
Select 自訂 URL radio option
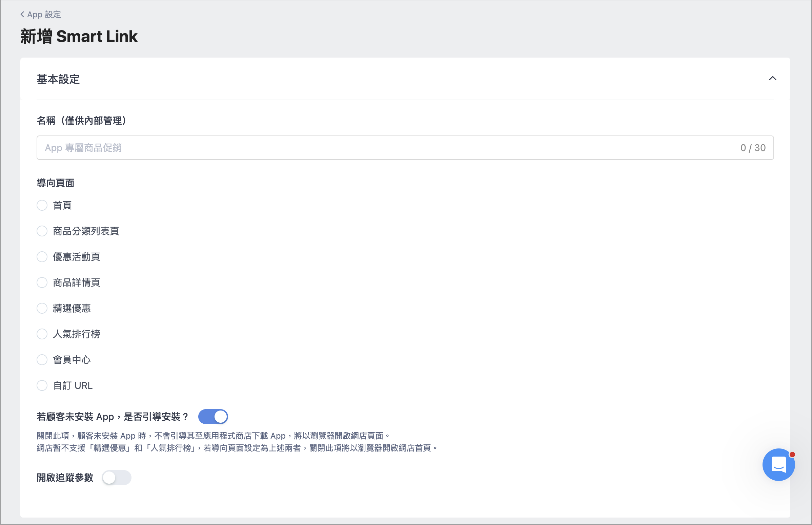tap(42, 385)
